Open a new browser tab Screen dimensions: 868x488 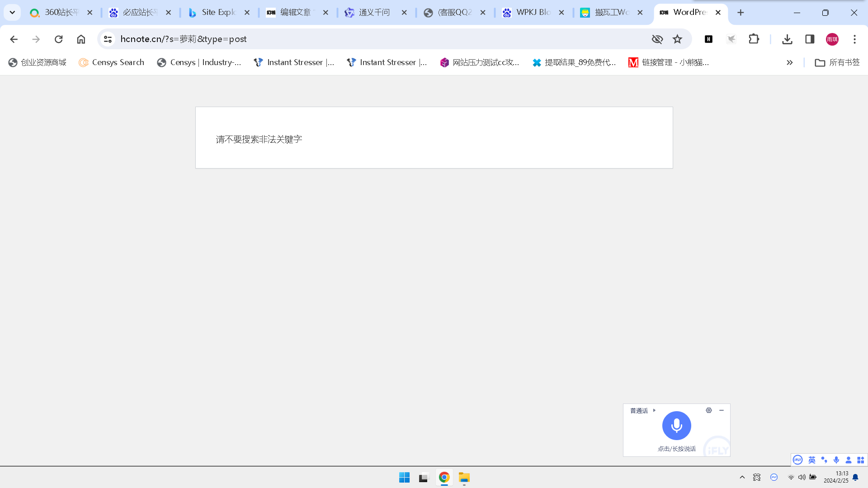[741, 13]
